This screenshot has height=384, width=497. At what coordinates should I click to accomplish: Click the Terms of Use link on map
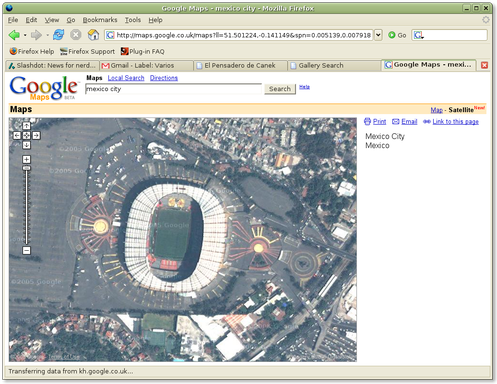pyautogui.click(x=63, y=357)
